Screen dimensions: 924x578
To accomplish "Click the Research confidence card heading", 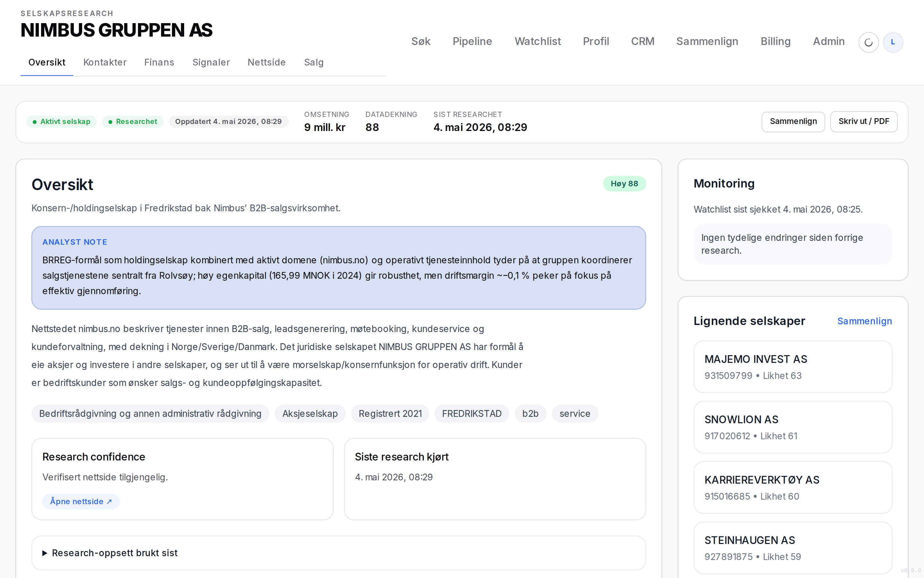I will point(94,457).
